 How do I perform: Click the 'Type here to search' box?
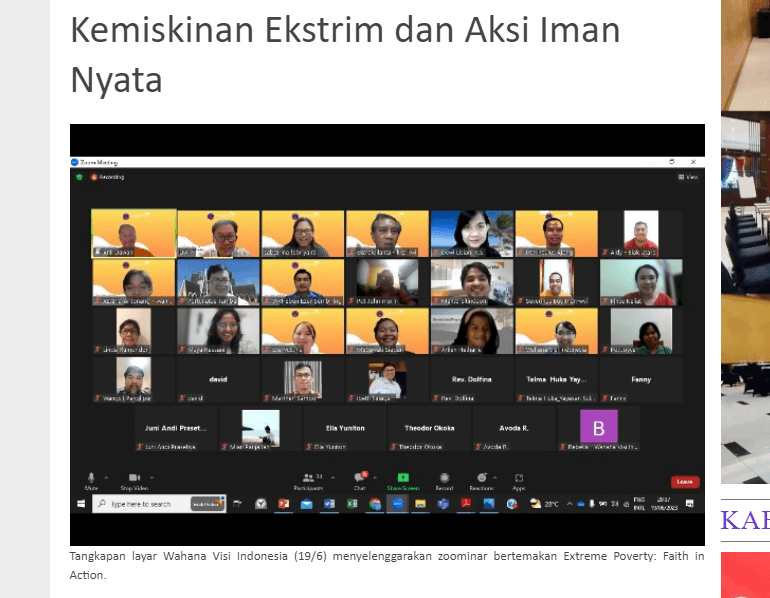coord(159,504)
